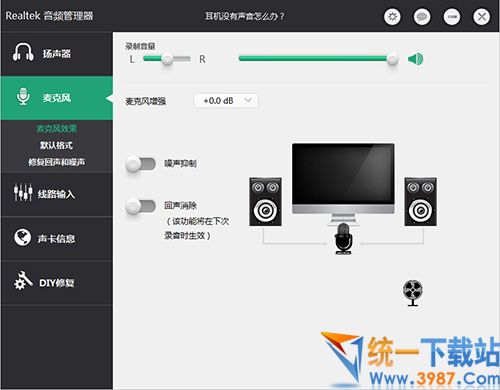Image resolution: width=500 pixels, height=390 pixels.
Task: Click the microphone icon in sidebar
Action: tap(23, 97)
